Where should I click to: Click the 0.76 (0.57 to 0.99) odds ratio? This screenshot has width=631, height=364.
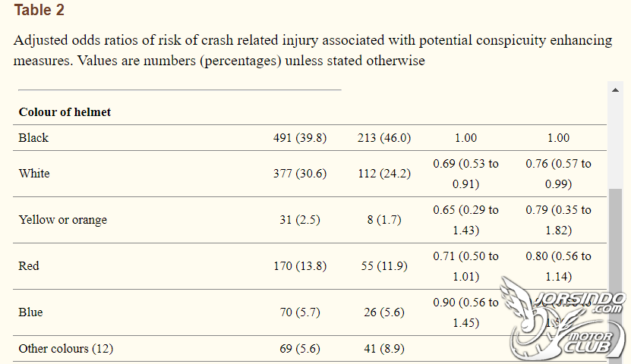coord(558,174)
